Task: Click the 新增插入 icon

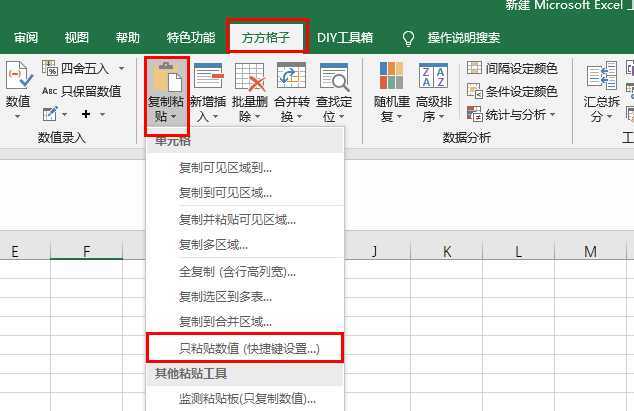Action: point(208,76)
